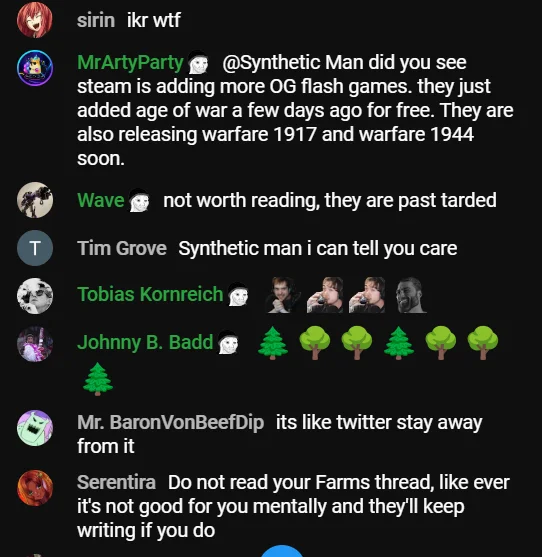This screenshot has height=557, width=542.
Task: Open sirin's red-haired anime avatar
Action: pyautogui.click(x=35, y=20)
